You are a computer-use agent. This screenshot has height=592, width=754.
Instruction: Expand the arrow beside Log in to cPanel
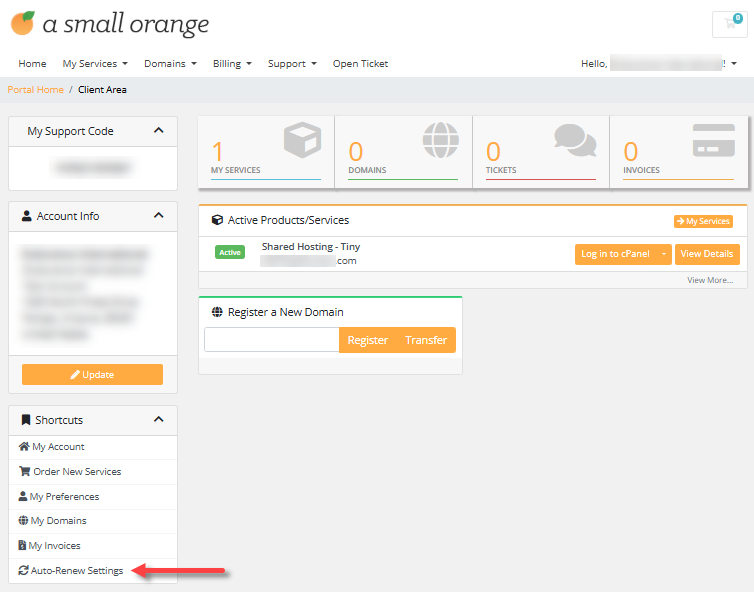(664, 254)
